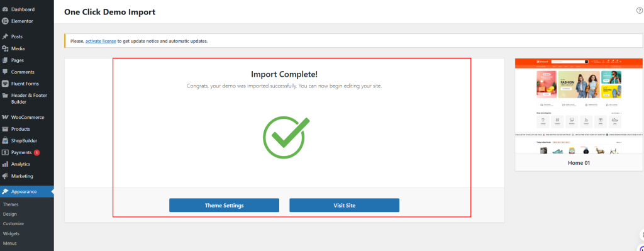Viewport: 644px width, 251px height.
Task: Click the Analytics bar chart icon
Action: coord(5,164)
